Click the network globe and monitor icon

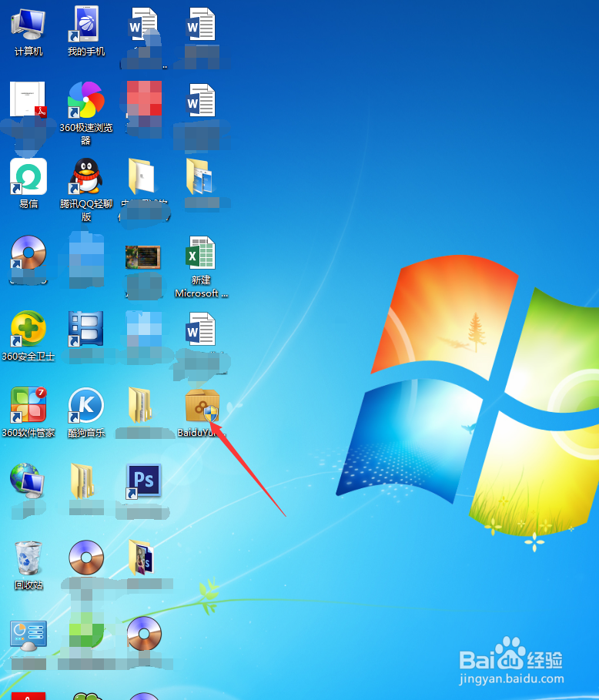tap(28, 481)
